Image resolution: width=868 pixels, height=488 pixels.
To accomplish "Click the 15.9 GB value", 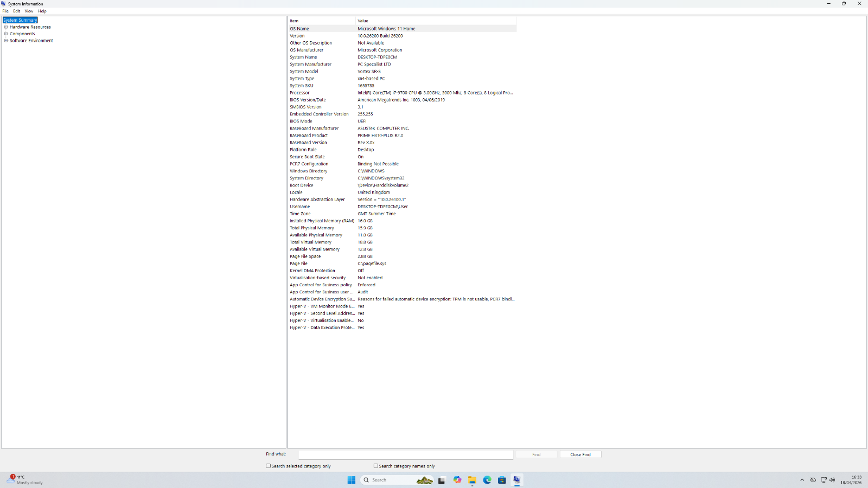I will 365,228.
